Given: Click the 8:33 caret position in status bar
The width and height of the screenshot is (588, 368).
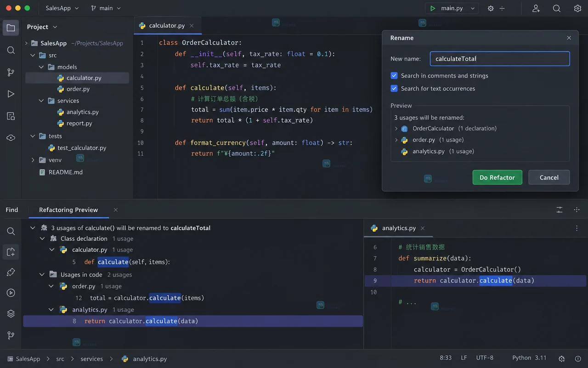Looking at the screenshot, I should (446, 358).
